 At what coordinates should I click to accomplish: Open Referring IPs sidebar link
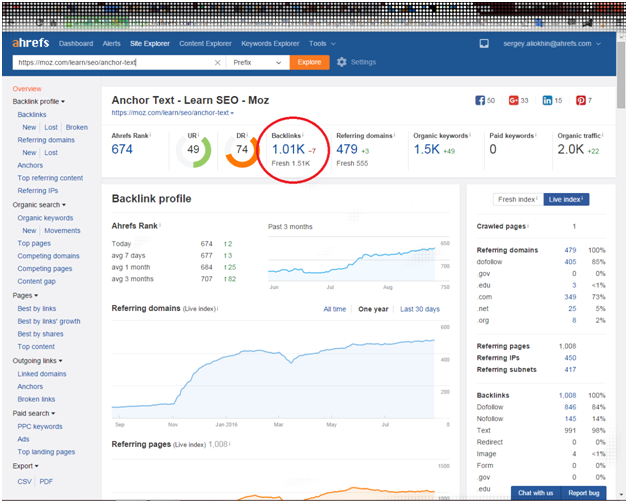(x=38, y=191)
